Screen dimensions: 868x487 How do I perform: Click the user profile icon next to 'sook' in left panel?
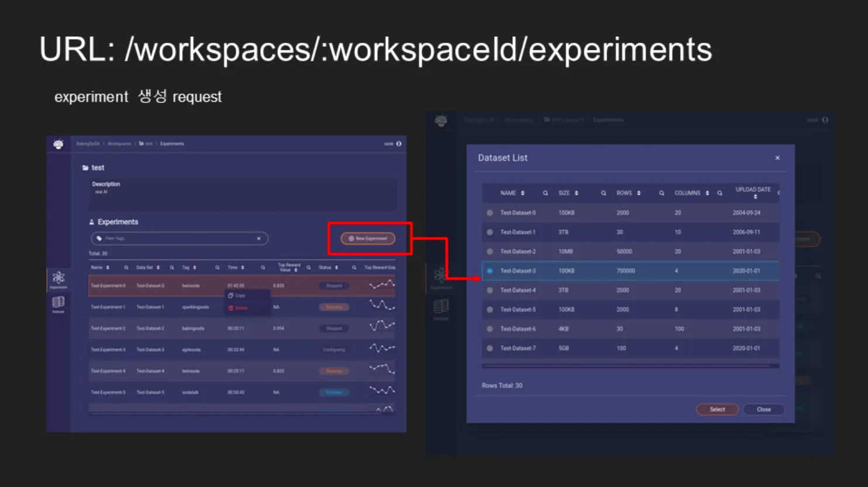coord(399,143)
